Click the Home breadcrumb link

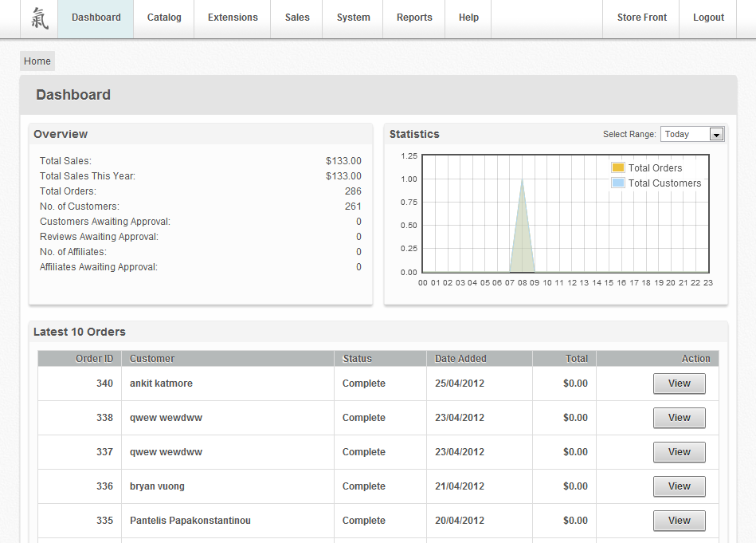coord(37,61)
